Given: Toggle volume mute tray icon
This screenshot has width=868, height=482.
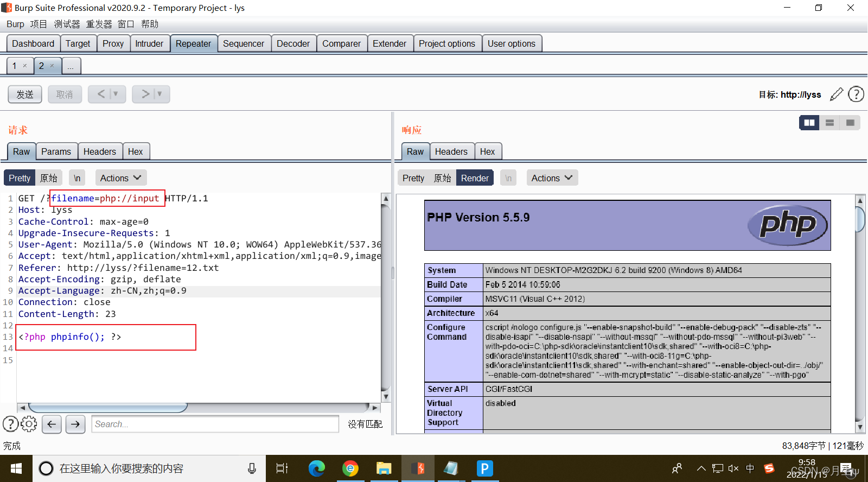Looking at the screenshot, I should point(733,468).
